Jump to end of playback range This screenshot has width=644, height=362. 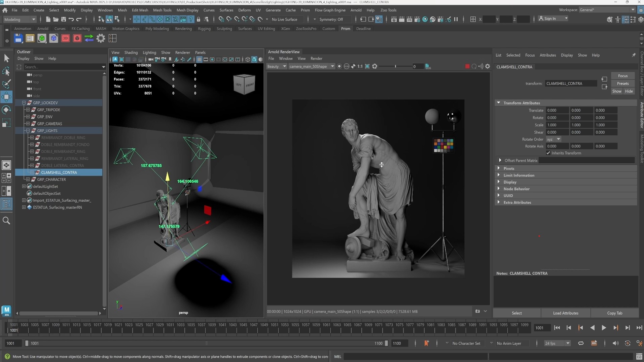pos(639,328)
